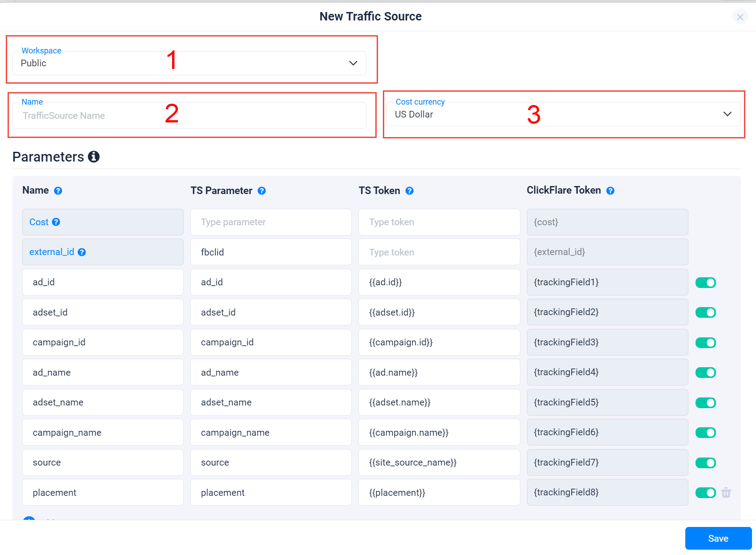Click help icon next to TS Parameter header
Image resolution: width=756 pixels, height=555 pixels.
(x=262, y=191)
